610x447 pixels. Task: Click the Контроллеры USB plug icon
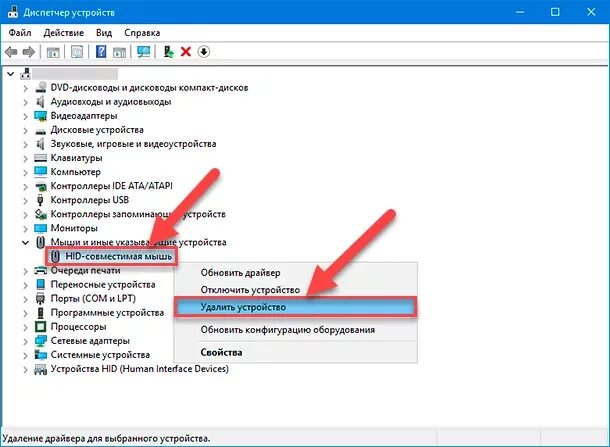[x=40, y=200]
